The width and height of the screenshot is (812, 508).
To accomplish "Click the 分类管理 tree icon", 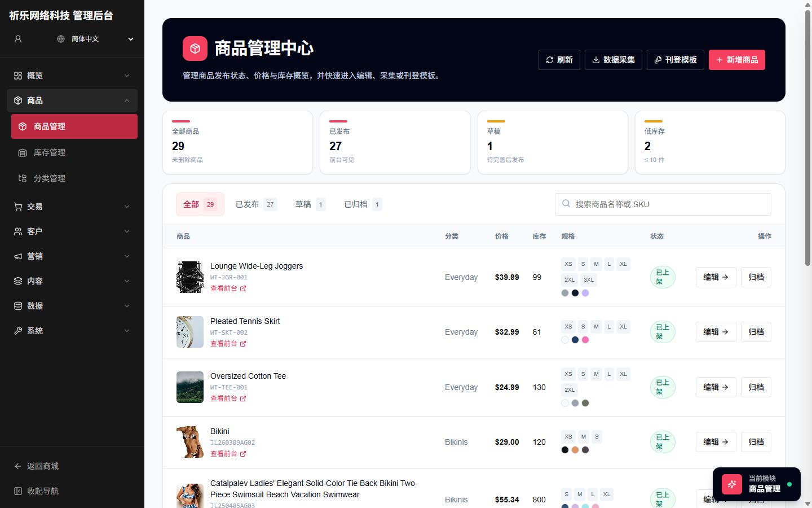I will click(23, 178).
